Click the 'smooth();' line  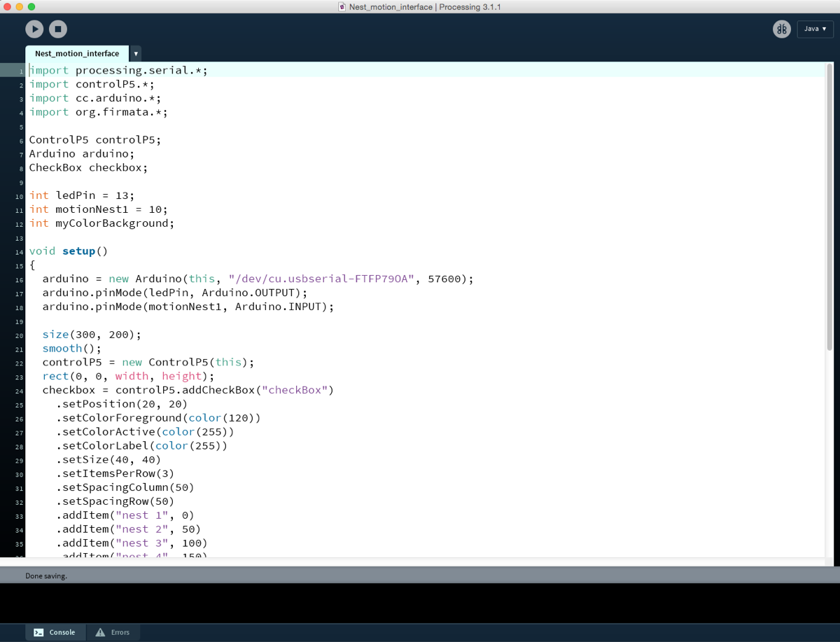(72, 348)
